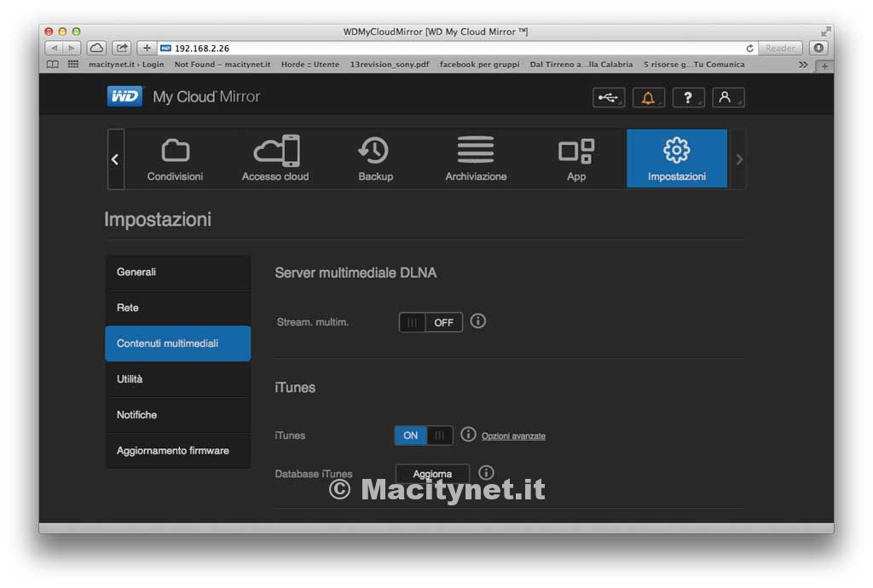Select Aggiornamento firmware in sidebar
This screenshot has width=873, height=588.
coord(177,450)
